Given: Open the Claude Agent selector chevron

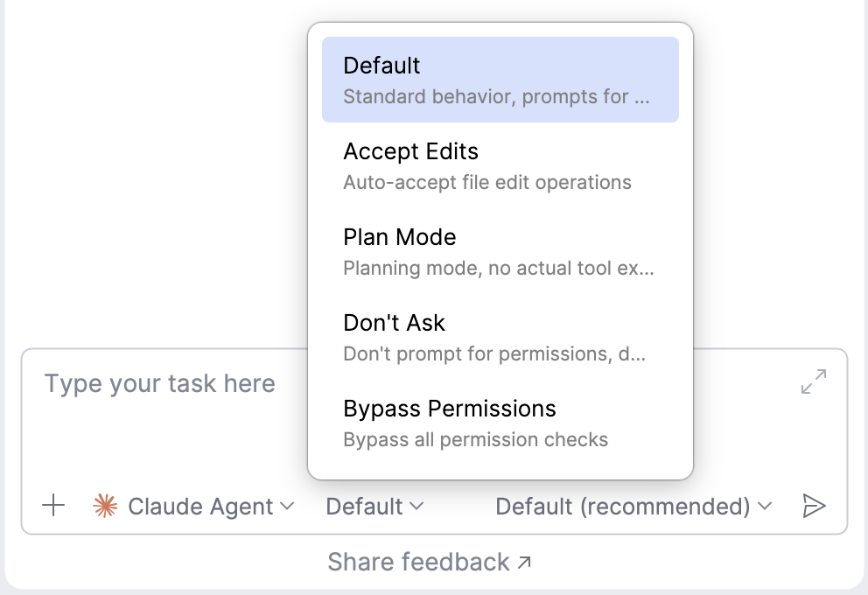Looking at the screenshot, I should tap(289, 506).
